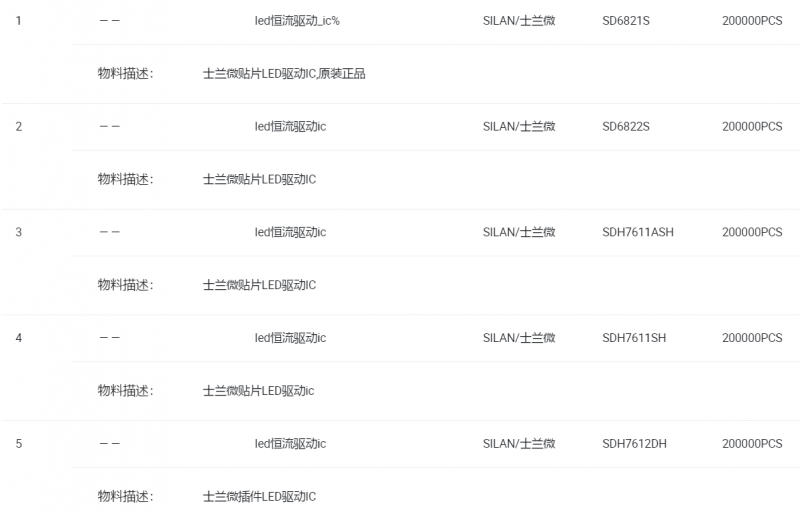The image size is (800, 512).
Task: Click SILAN/士兰微 brand in the SDH7611ASH row
Action: [x=519, y=233]
